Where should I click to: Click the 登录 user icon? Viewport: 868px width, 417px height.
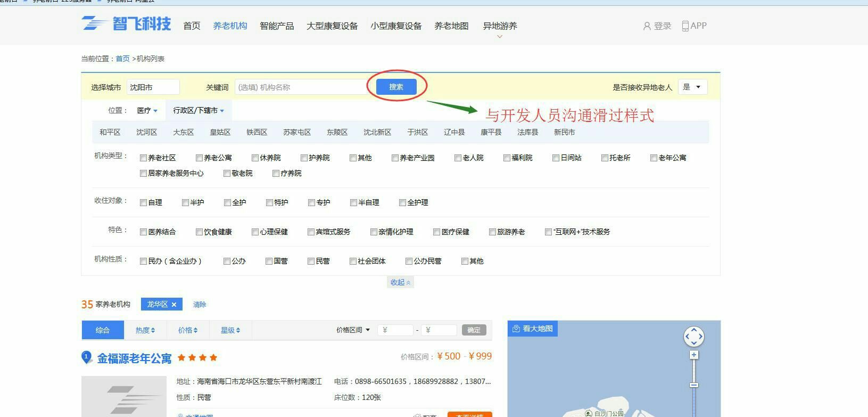[x=647, y=26]
